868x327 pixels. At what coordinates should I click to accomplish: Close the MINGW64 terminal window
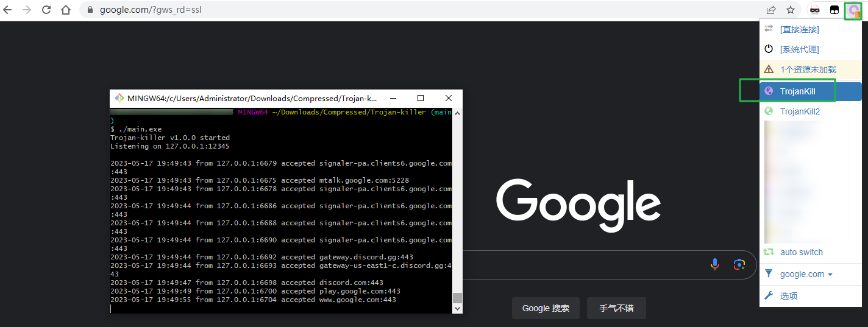point(449,98)
